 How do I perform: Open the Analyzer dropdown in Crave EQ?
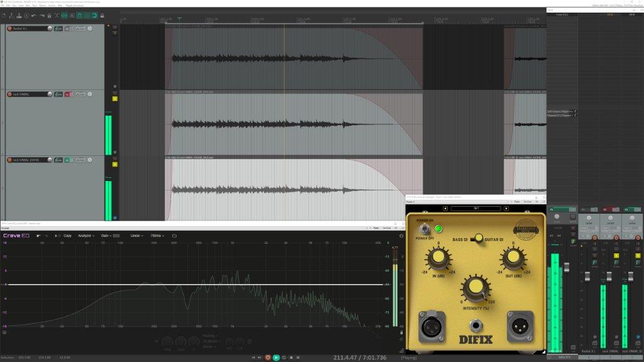click(x=85, y=236)
